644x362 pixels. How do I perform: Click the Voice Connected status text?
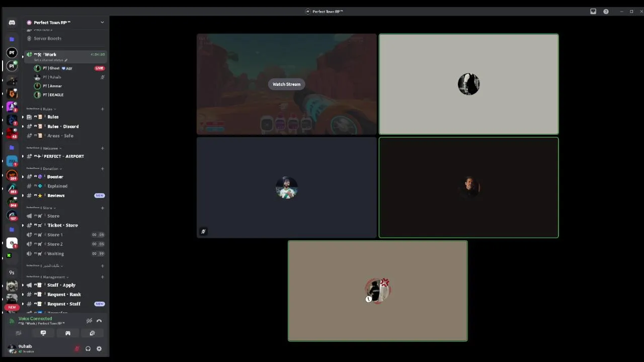point(35,319)
